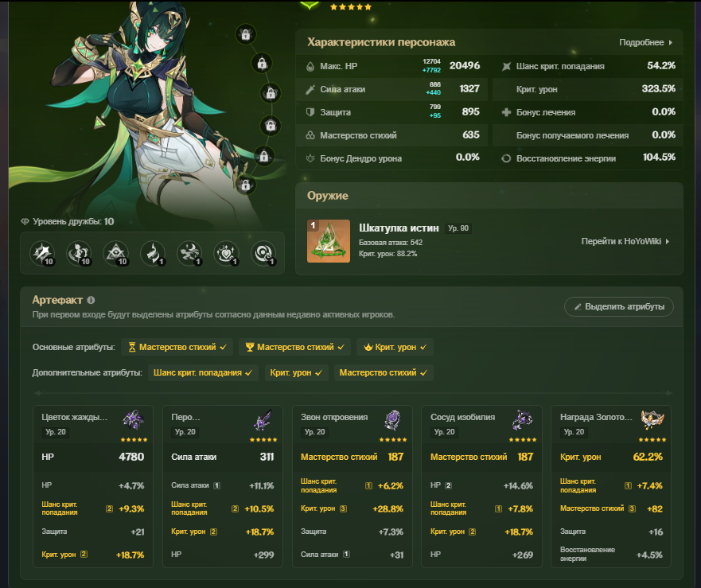
Task: Click the Макс. HP total value 20496
Action: pos(465,66)
